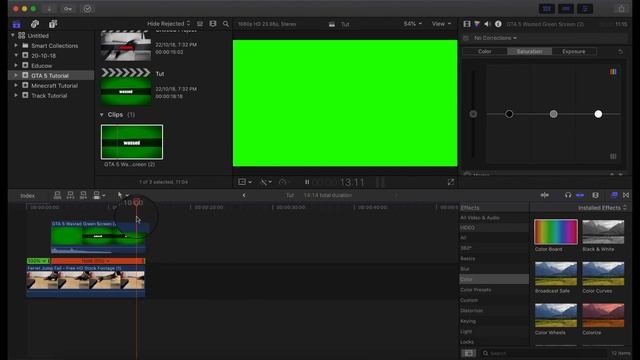Collapse the Untitled library
Screen dimensions: 640x360
click(13, 36)
